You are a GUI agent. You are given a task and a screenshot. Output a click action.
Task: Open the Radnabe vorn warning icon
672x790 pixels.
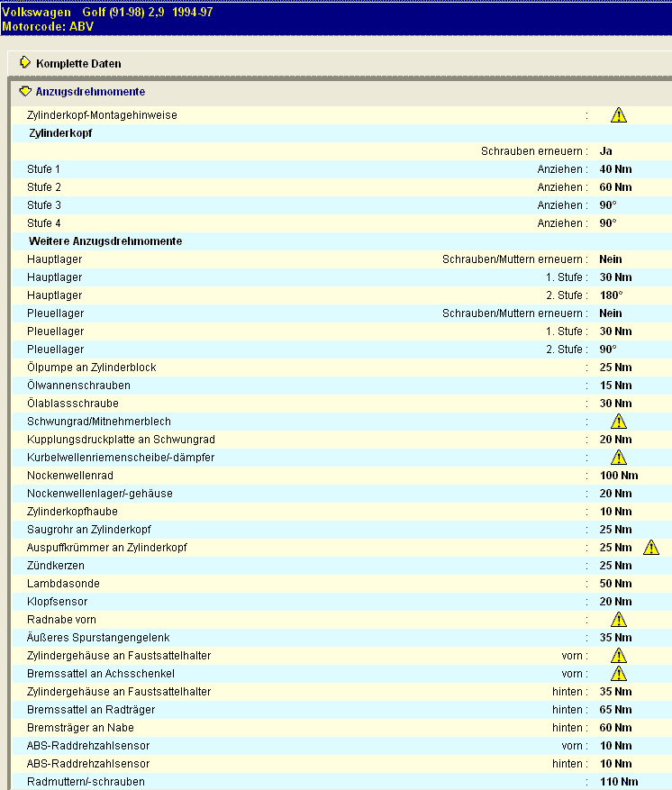pos(618,620)
